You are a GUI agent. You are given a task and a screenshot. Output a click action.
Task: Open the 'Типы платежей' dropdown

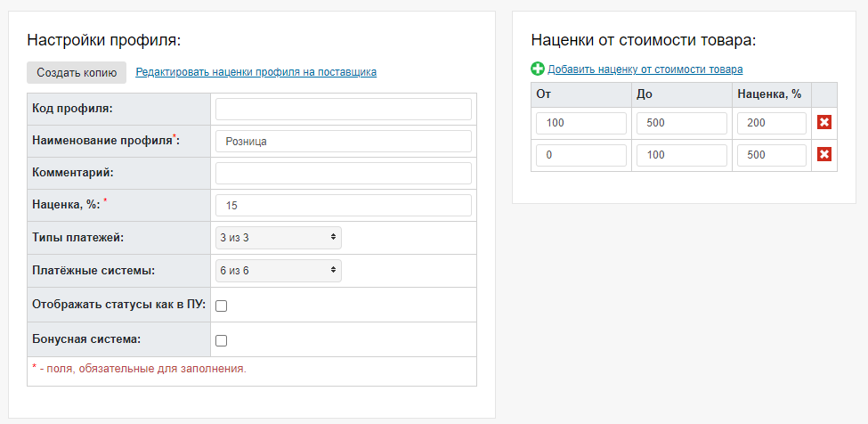[278, 237]
